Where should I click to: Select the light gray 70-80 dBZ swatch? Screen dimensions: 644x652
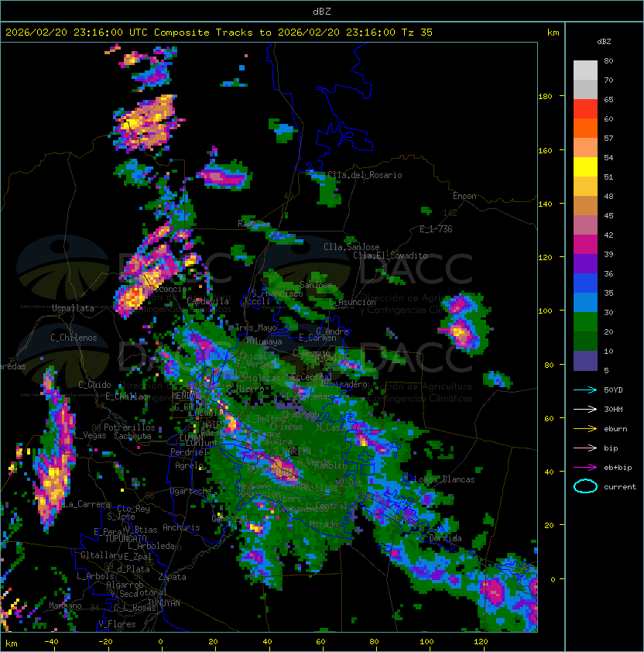pos(585,70)
